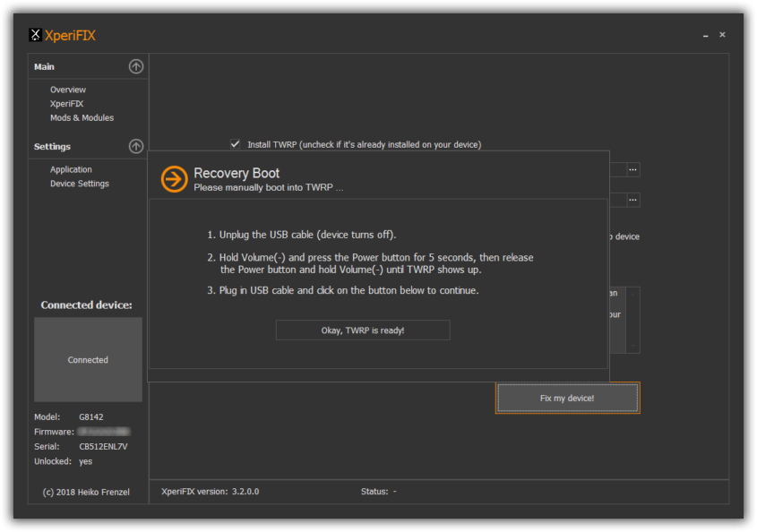Click the text box scrollbar up arrow
The image size is (757, 532).
[x=634, y=293]
